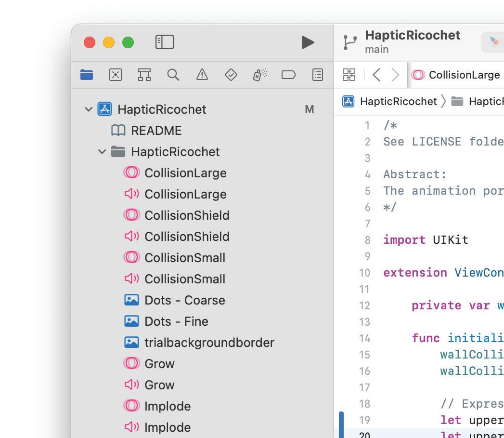The image size is (504, 438).
Task: Toggle the navigator sidebar visibility
Action: click(165, 42)
